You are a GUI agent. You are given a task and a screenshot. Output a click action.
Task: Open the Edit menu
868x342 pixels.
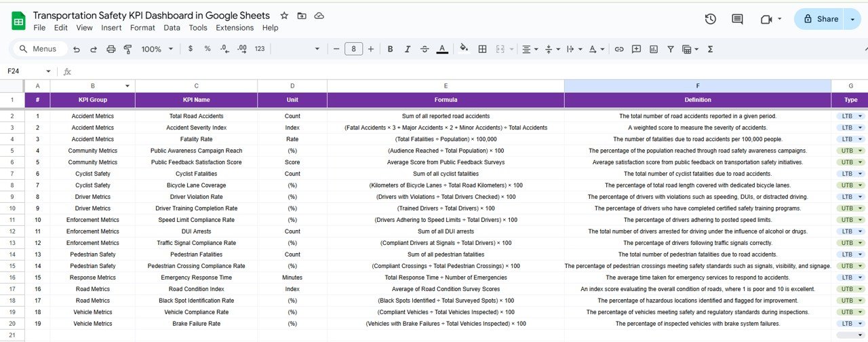[61, 28]
